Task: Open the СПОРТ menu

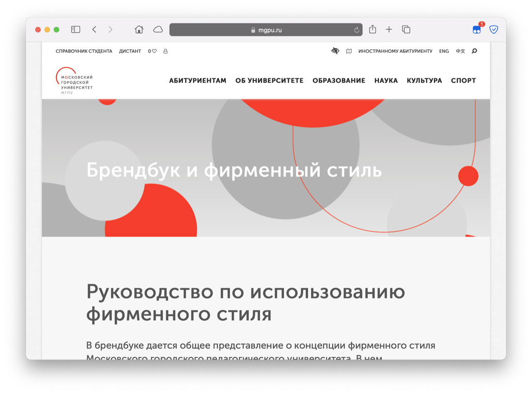Action: [463, 81]
